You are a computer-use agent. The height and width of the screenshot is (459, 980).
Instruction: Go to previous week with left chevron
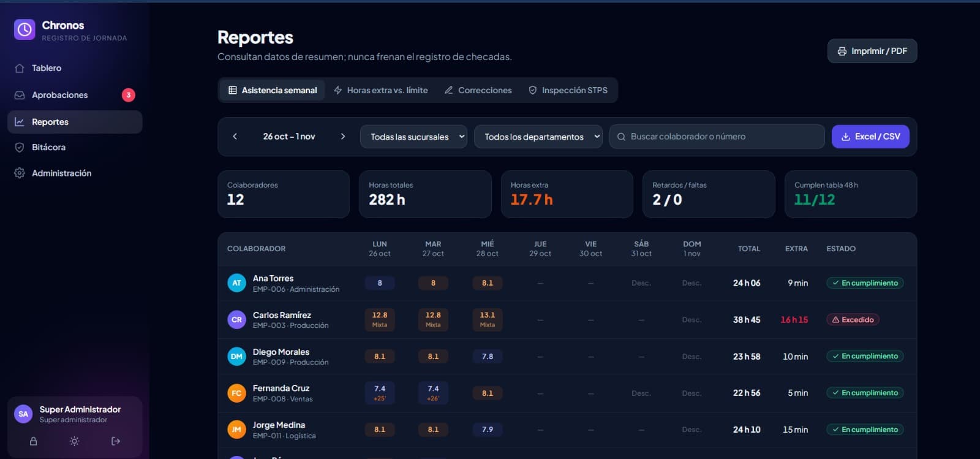tap(235, 137)
